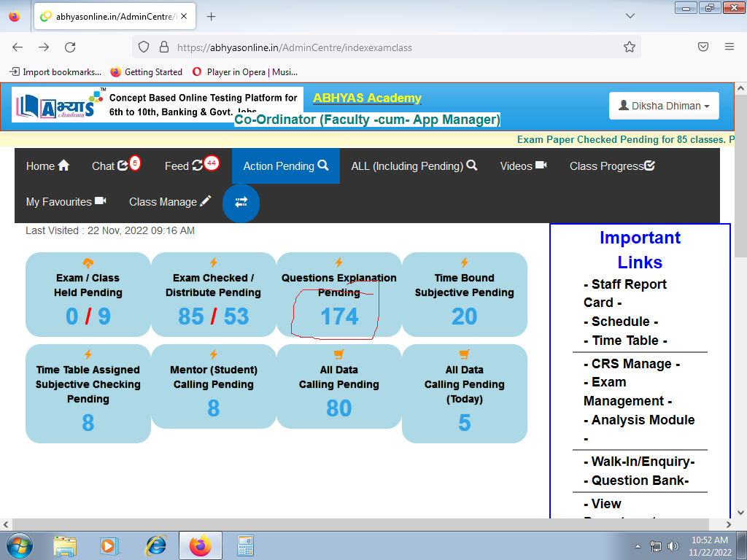Open My Favourites section

[66, 202]
